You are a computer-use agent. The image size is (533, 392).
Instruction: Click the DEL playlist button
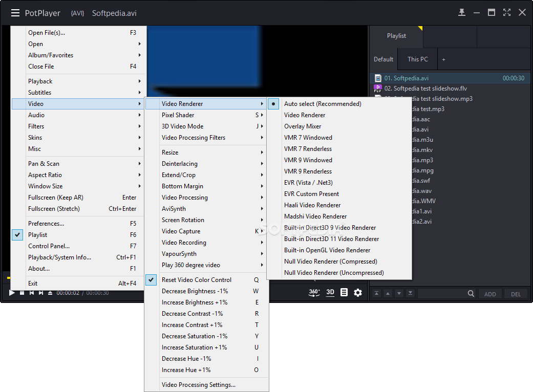516,294
